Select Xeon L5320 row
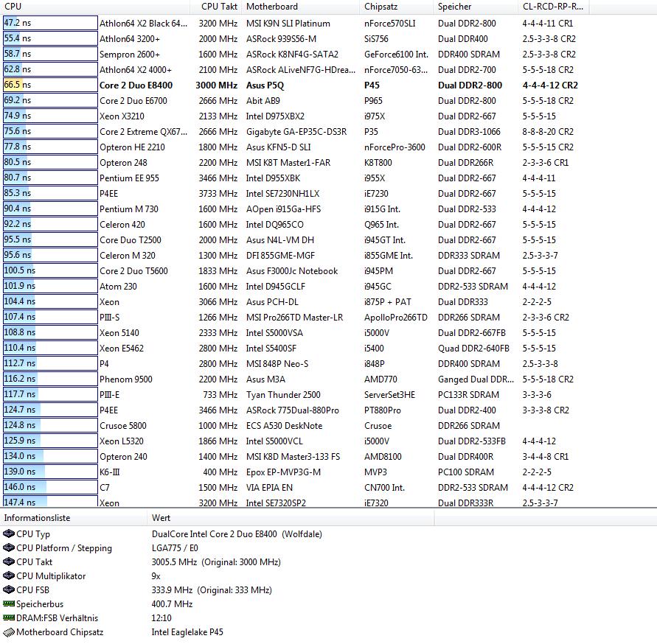This screenshot has height=644, width=657. 293,441
